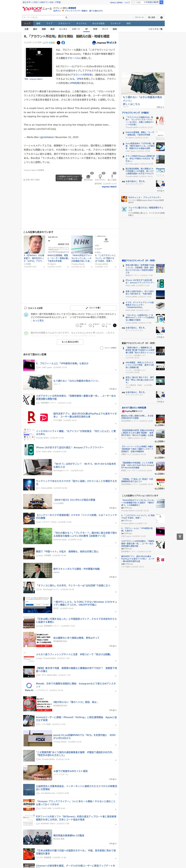Close the underwear ad in sidebar

click(x=163, y=107)
